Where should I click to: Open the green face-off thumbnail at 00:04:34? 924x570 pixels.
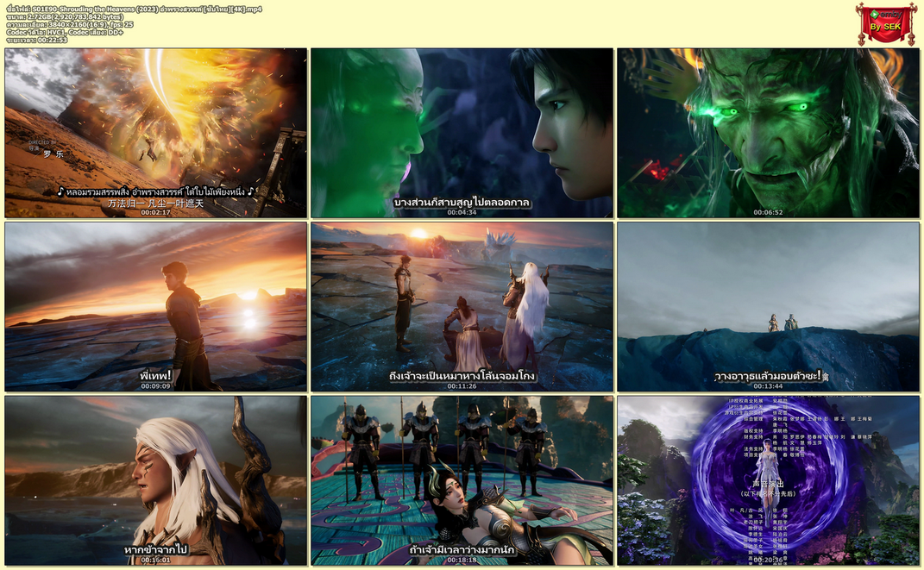point(462,133)
